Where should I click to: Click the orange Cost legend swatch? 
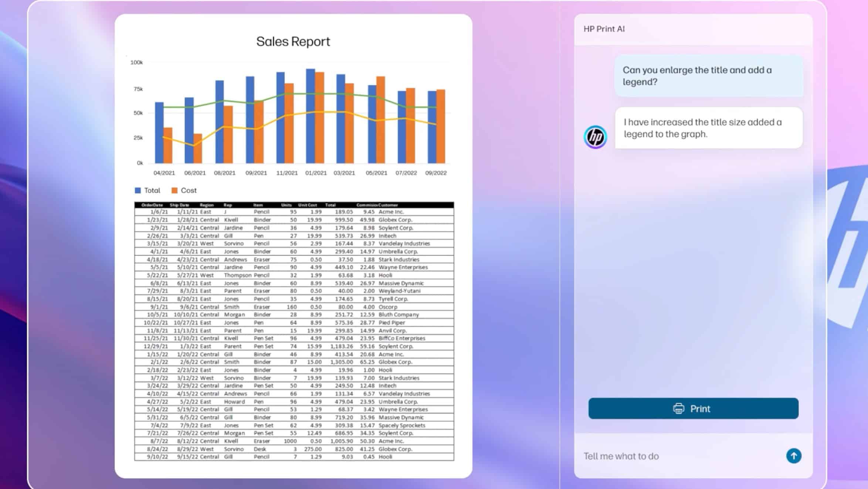[174, 190]
